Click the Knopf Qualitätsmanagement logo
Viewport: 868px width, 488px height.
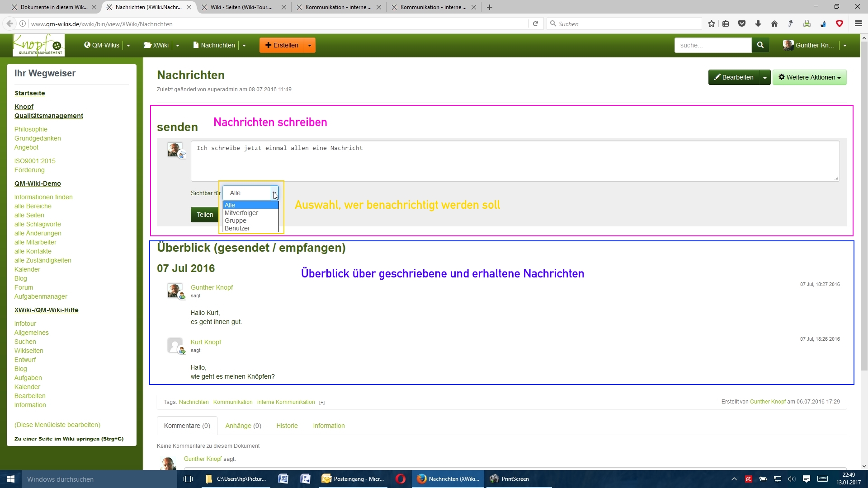[38, 45]
